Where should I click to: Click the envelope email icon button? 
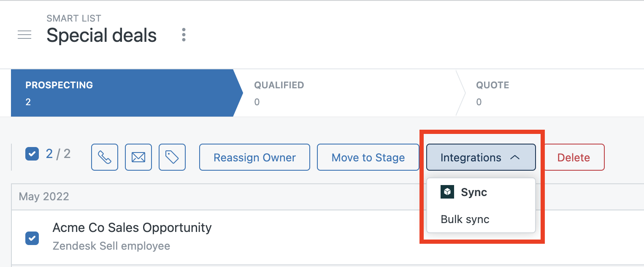tap(138, 157)
